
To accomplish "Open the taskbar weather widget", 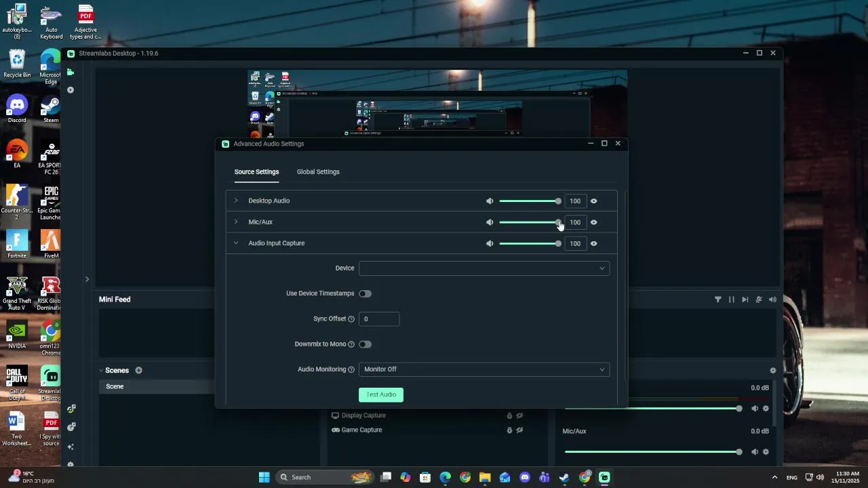I will (31, 477).
